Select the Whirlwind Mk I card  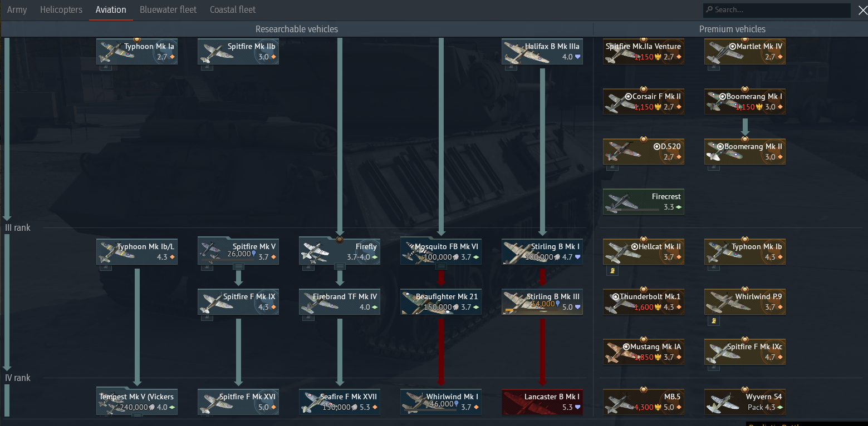point(441,402)
